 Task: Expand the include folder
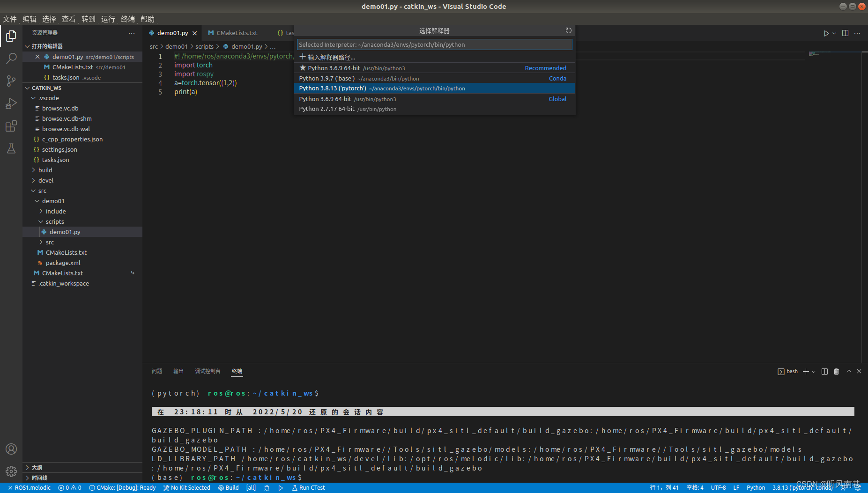pos(55,211)
